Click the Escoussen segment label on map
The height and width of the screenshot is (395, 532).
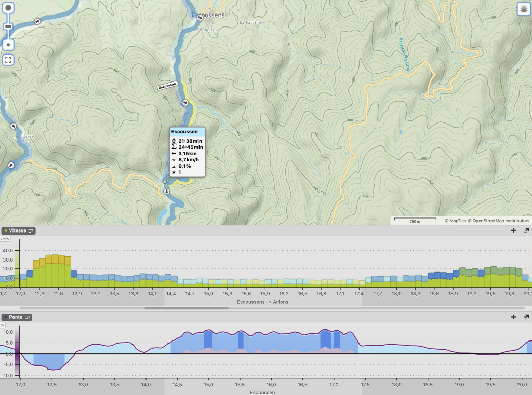(x=168, y=86)
